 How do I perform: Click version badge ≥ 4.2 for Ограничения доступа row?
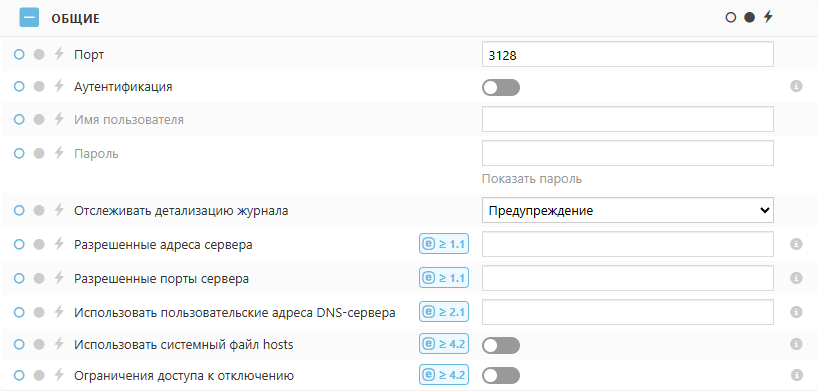[444, 375]
